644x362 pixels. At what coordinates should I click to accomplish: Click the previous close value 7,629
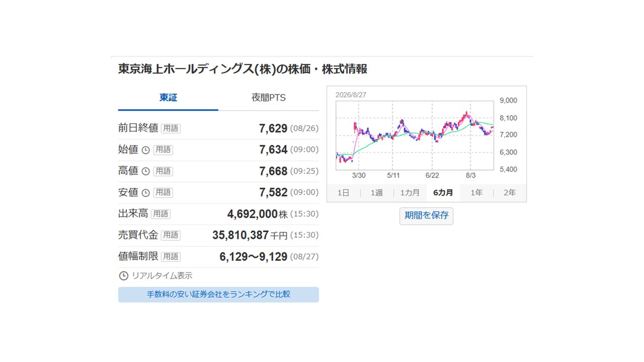click(x=273, y=128)
